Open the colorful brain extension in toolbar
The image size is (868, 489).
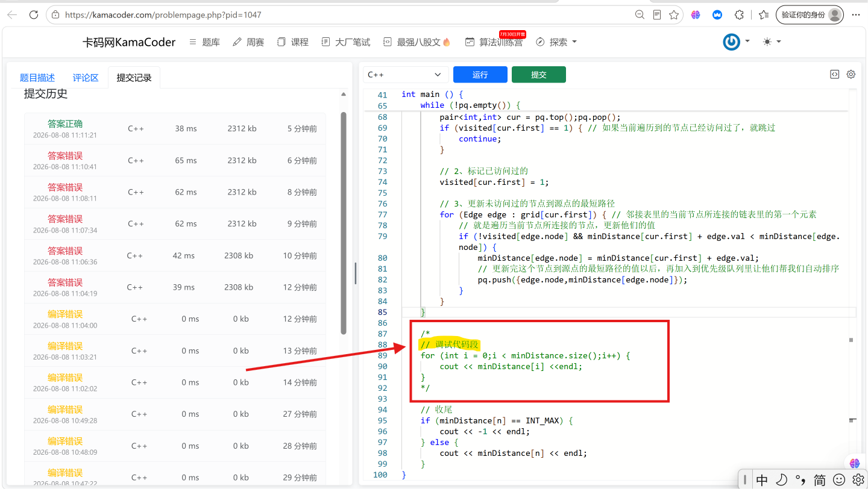click(696, 15)
